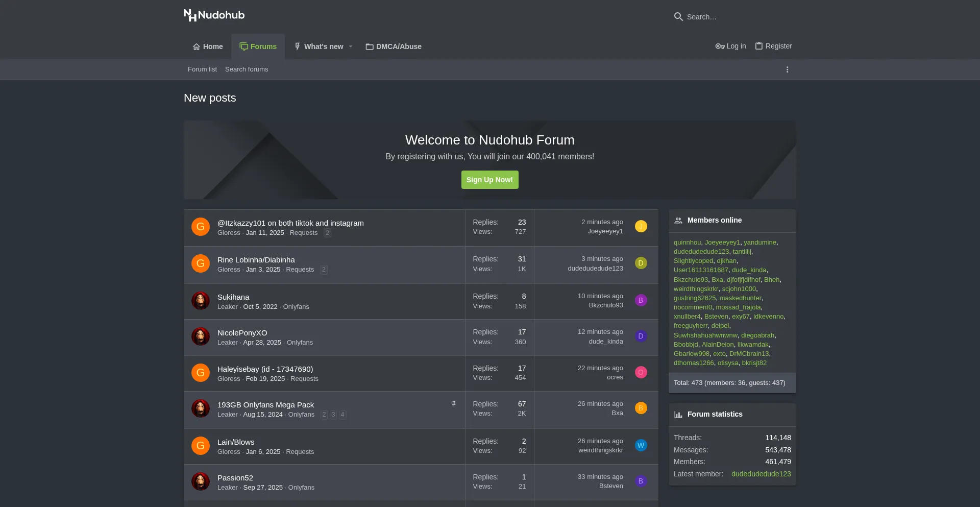Click the Members online people icon
The image size is (980, 507).
(678, 221)
